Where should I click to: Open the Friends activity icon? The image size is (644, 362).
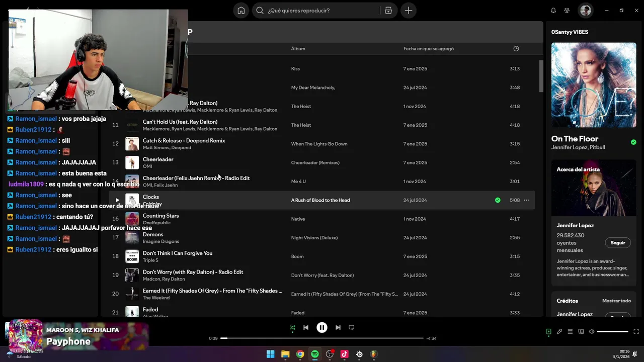point(567,11)
